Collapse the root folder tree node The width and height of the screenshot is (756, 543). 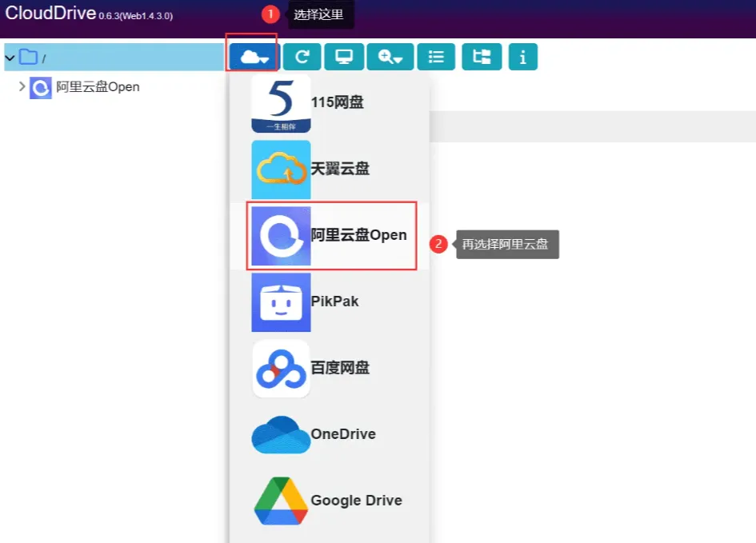coord(10,58)
